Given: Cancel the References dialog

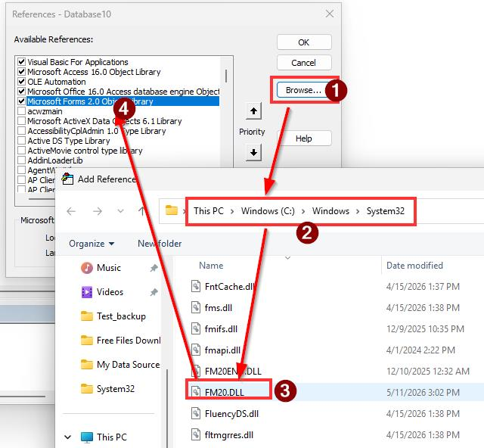Looking at the screenshot, I should 304,63.
